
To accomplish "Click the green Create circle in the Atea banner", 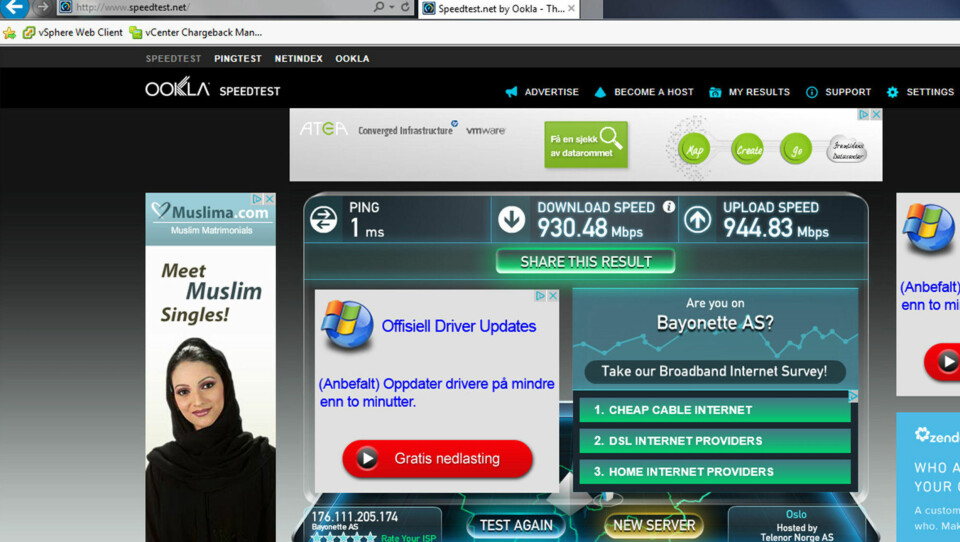I will click(x=748, y=149).
